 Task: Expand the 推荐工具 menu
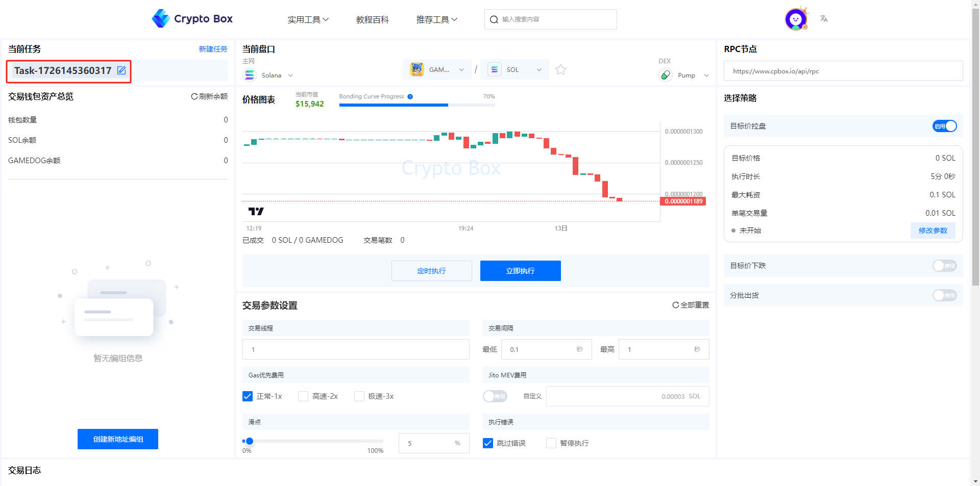pos(437,19)
